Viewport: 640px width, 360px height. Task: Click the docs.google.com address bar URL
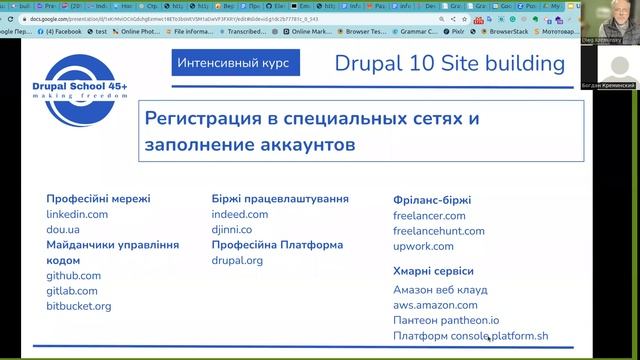(x=174, y=19)
